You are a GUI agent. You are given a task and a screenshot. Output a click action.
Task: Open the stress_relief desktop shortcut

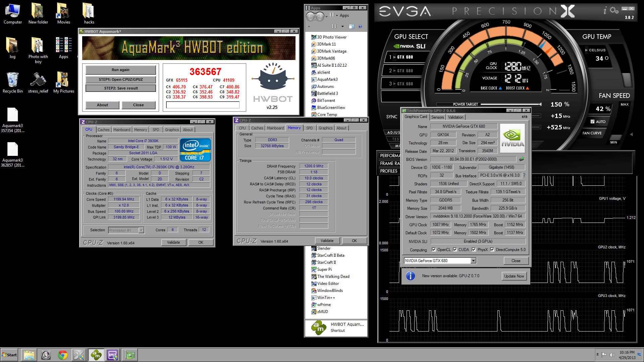(38, 82)
